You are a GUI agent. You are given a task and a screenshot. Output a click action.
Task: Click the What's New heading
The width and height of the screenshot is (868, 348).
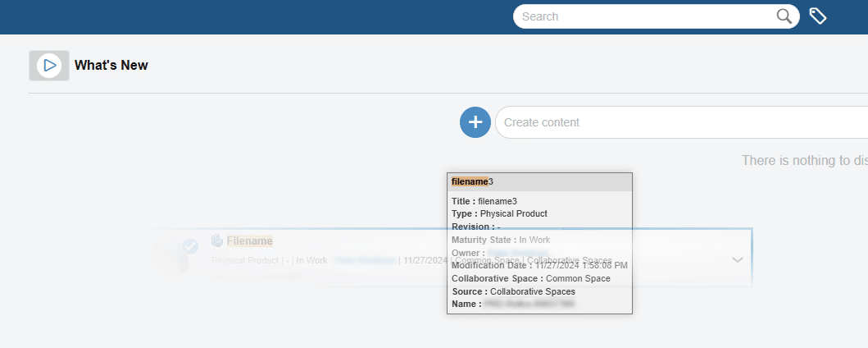111,66
